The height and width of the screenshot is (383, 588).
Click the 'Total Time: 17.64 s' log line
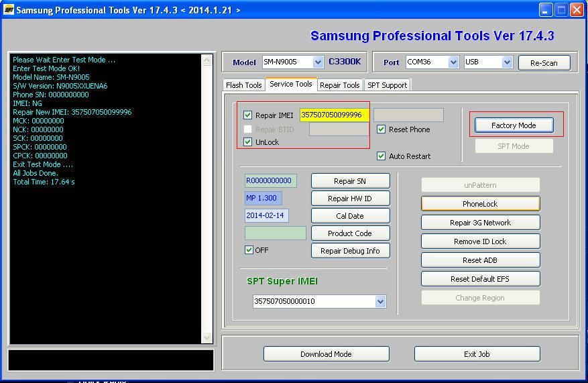(x=44, y=182)
